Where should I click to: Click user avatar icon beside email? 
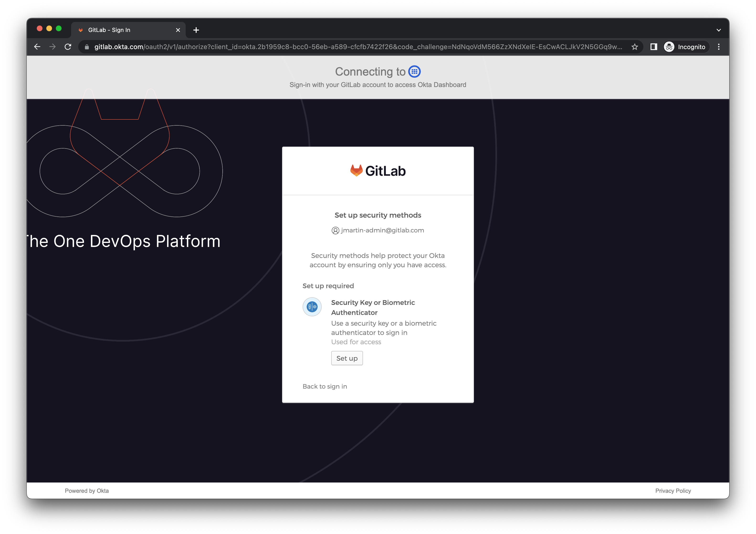click(x=335, y=231)
